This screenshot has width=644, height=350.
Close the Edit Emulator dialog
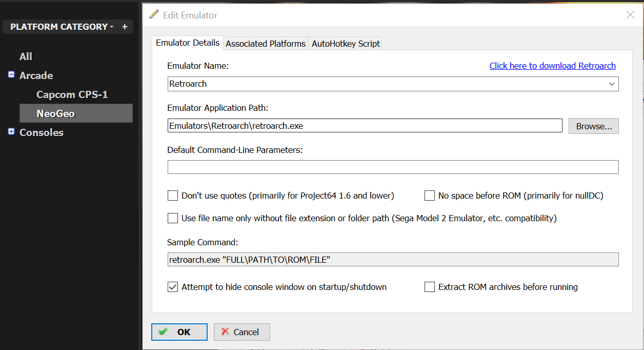click(x=631, y=15)
